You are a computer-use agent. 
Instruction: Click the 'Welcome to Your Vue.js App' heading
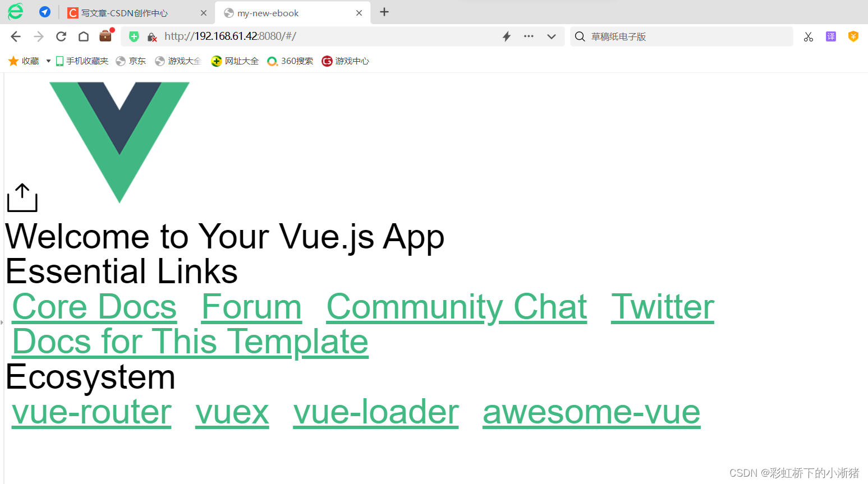tap(225, 236)
